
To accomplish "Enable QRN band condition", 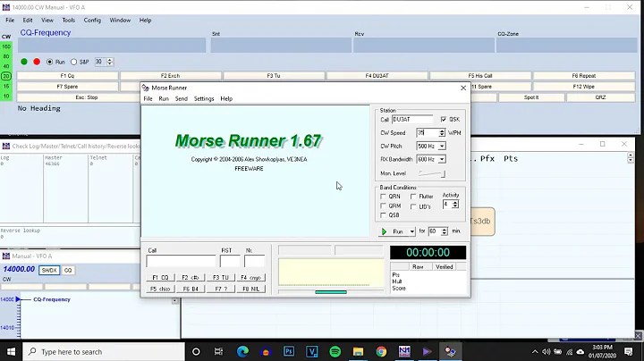I will point(383,197).
